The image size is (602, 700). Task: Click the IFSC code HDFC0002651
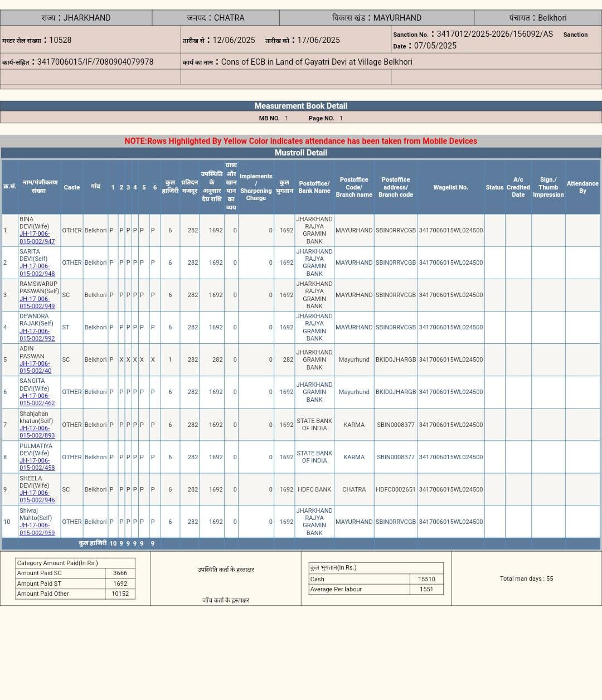click(396, 490)
